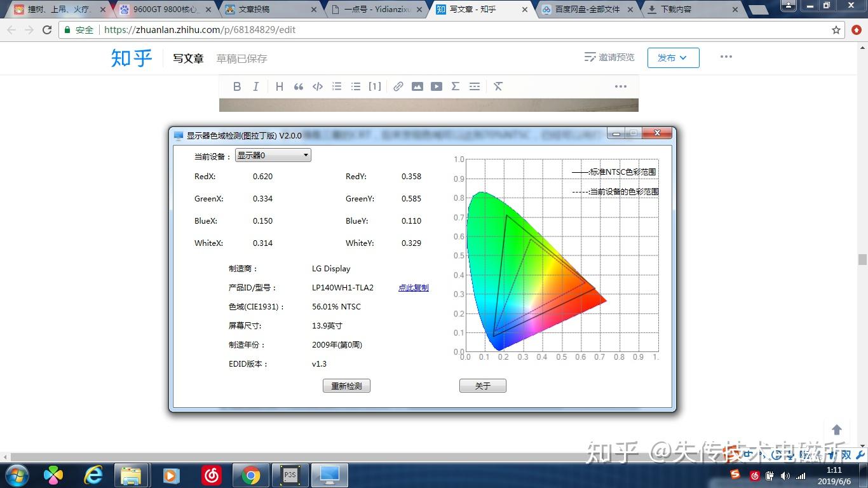Switch to Chrome in the taskbar
868x488 pixels.
(x=250, y=475)
